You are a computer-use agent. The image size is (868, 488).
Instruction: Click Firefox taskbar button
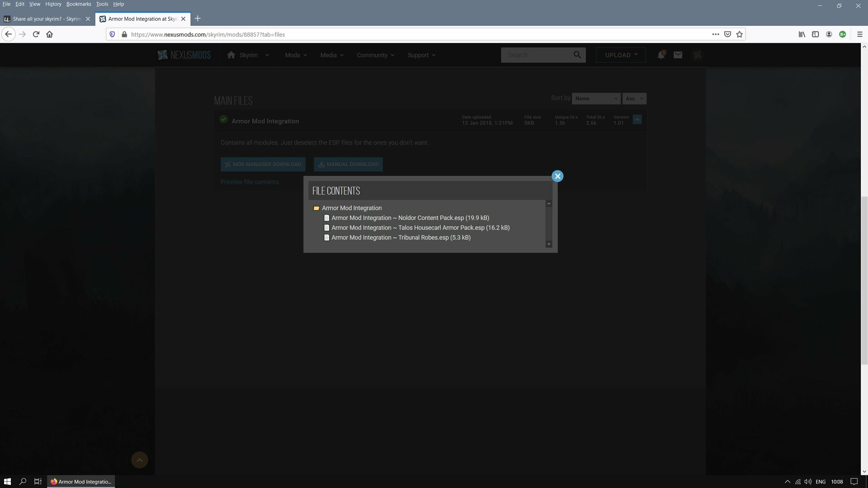(81, 482)
